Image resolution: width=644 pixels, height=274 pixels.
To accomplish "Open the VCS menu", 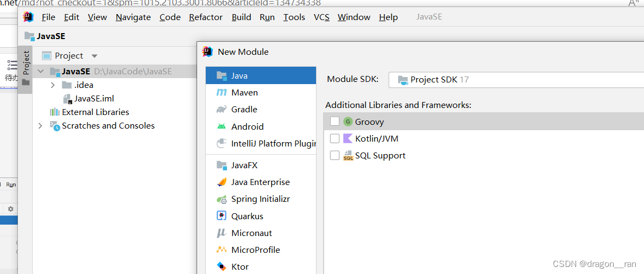I will tap(321, 17).
